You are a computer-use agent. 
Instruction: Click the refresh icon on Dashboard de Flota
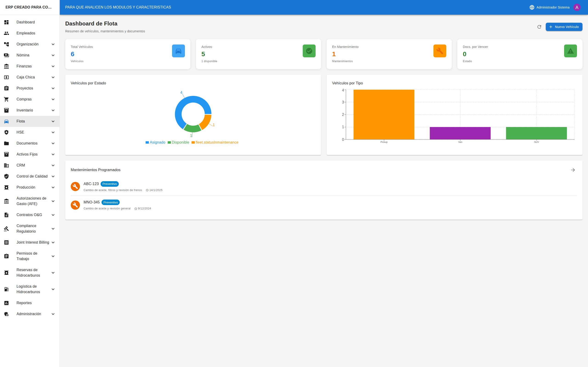[539, 27]
